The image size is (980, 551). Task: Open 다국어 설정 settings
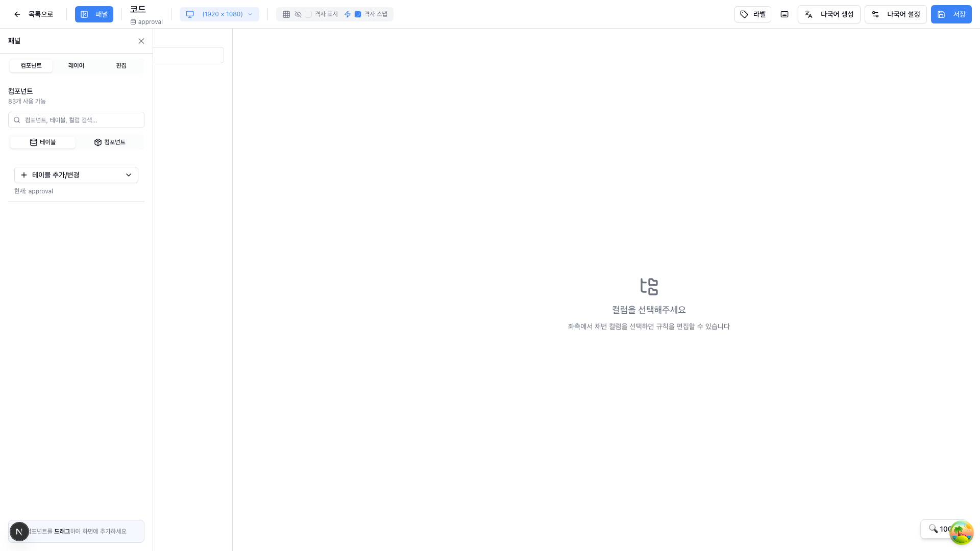(x=895, y=14)
